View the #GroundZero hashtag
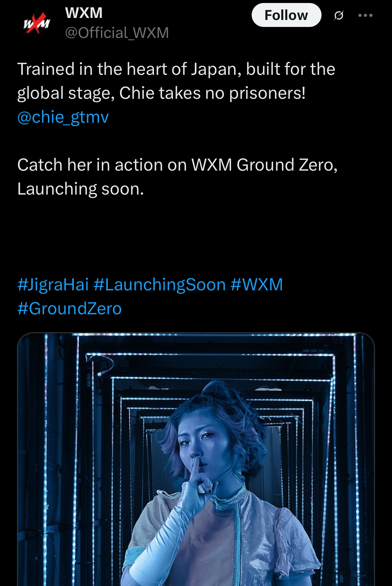 click(69, 309)
